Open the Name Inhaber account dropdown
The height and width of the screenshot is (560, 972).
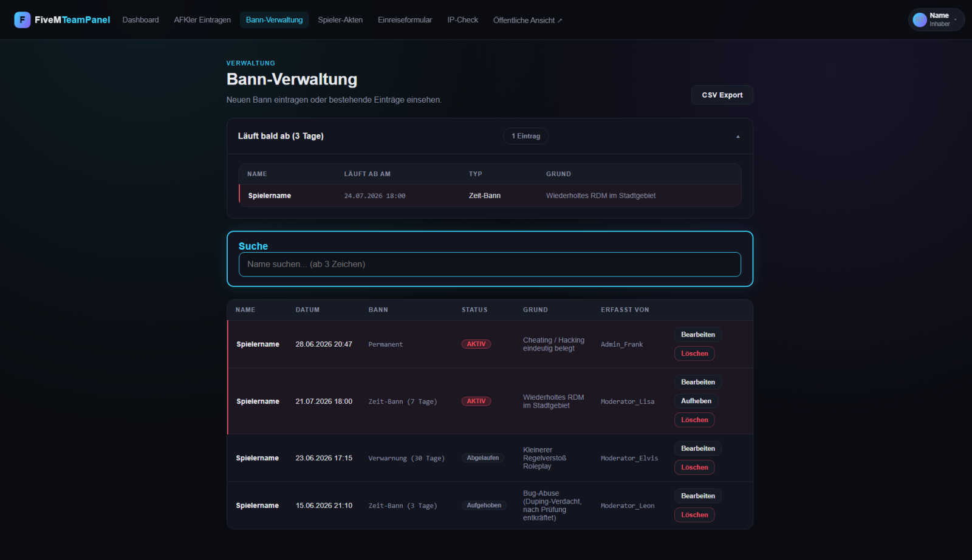point(936,20)
